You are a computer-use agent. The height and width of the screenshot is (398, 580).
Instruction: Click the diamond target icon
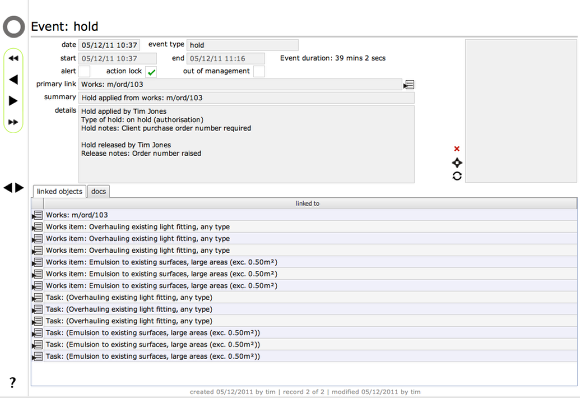(457, 163)
